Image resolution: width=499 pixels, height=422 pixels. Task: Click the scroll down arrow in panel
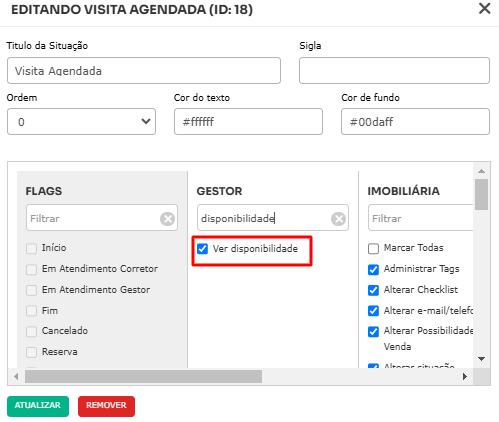[x=481, y=359]
